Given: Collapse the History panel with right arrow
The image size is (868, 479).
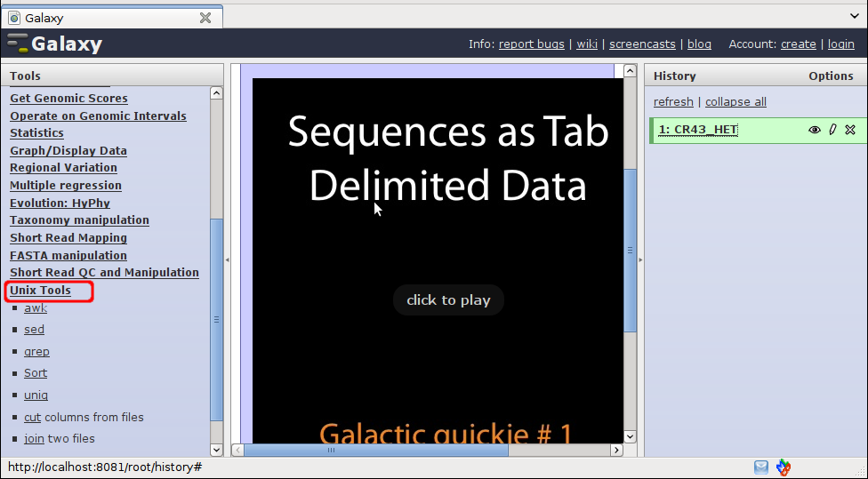Looking at the screenshot, I should tap(640, 259).
